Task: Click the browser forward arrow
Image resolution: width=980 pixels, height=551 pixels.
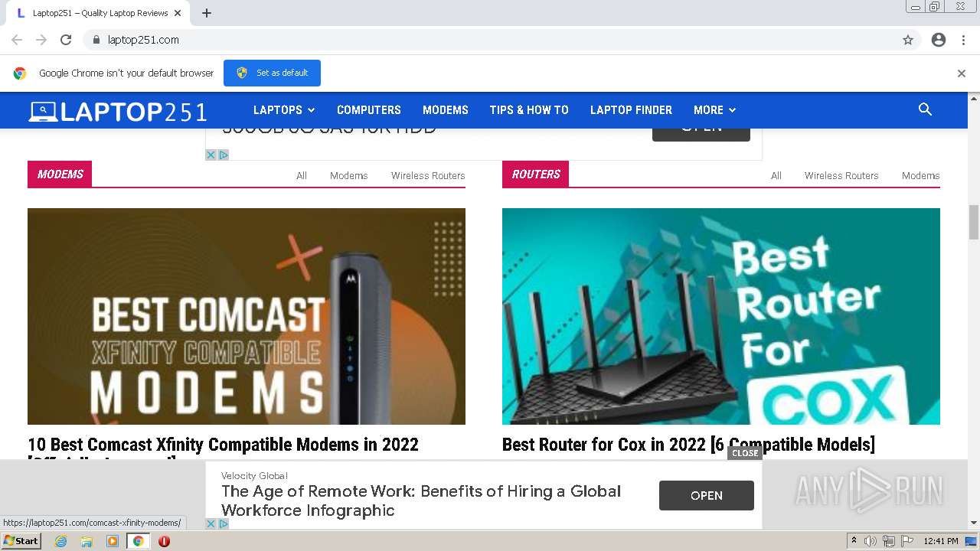Action: point(41,40)
